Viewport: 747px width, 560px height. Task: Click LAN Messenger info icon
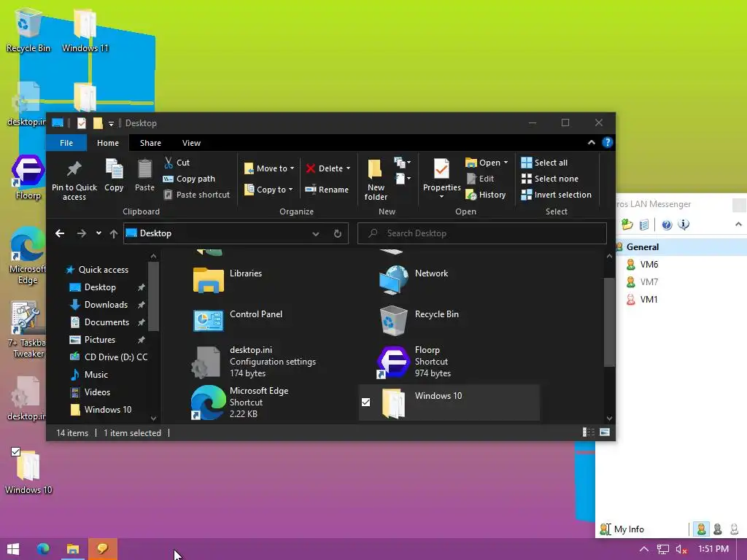[683, 225]
